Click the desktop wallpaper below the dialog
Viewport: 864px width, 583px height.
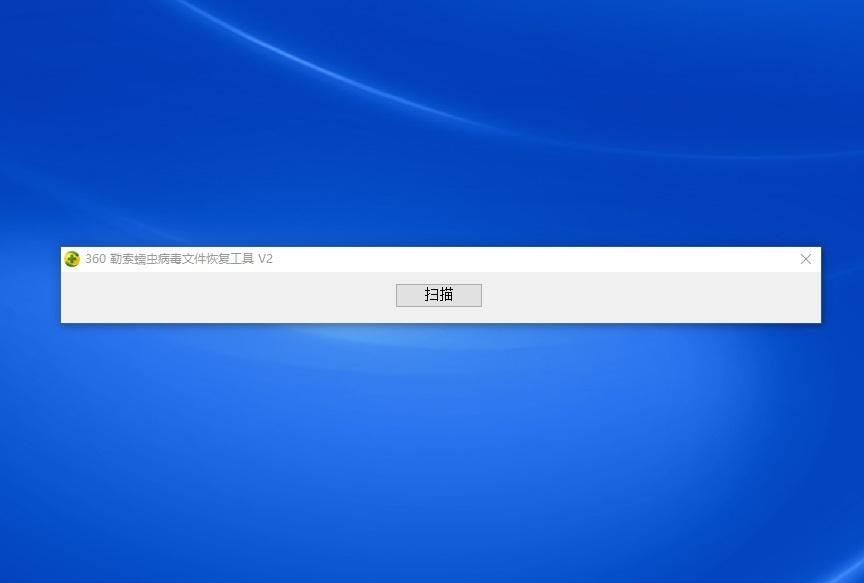click(430, 450)
